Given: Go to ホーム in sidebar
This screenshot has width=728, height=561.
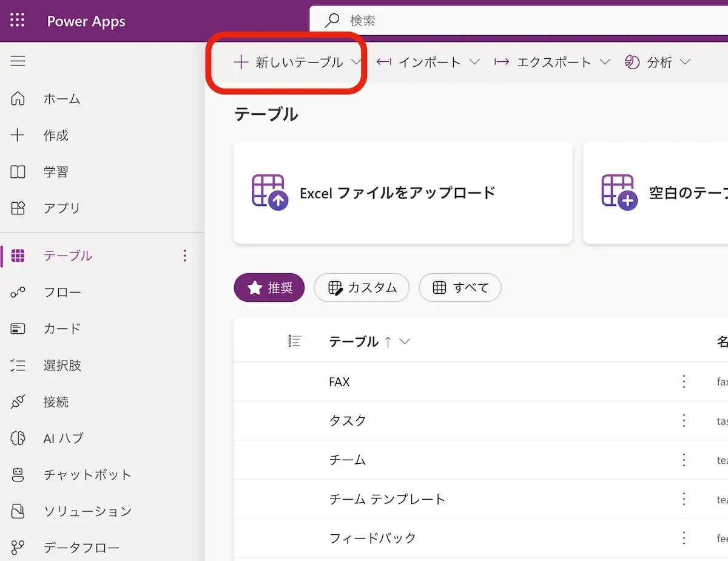Looking at the screenshot, I should point(61,99).
